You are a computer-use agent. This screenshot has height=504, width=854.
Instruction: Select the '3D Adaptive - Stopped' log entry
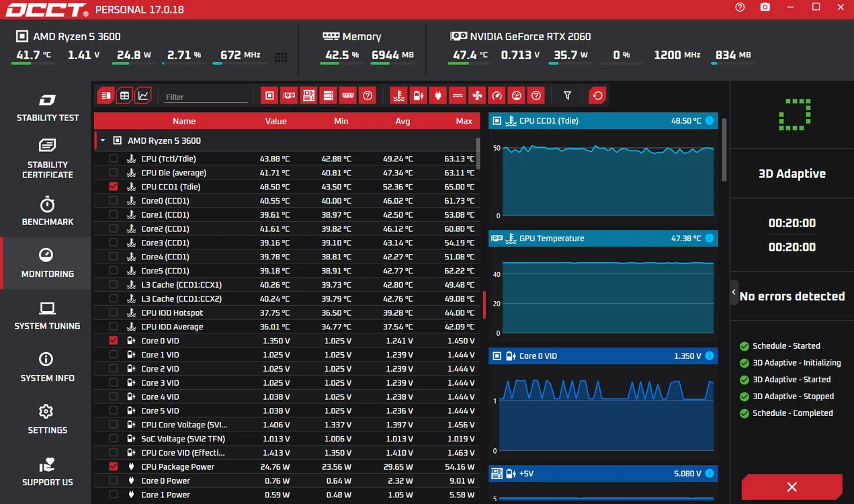pos(787,396)
